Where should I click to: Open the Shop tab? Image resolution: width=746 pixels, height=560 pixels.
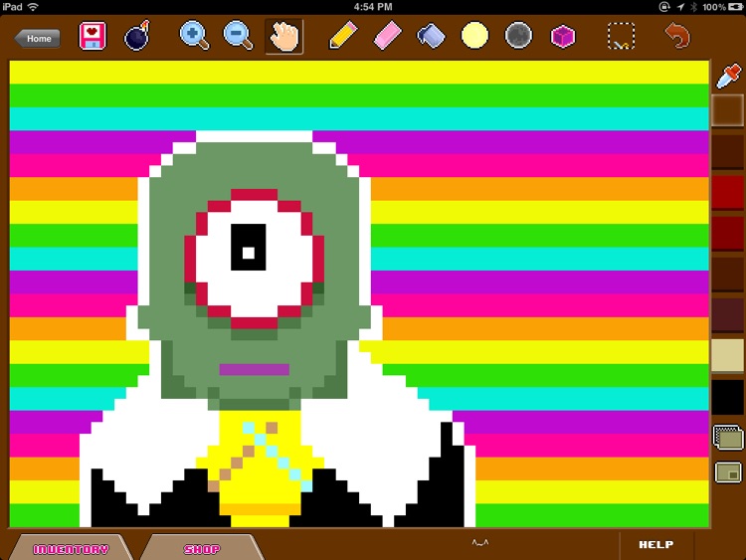(202, 549)
